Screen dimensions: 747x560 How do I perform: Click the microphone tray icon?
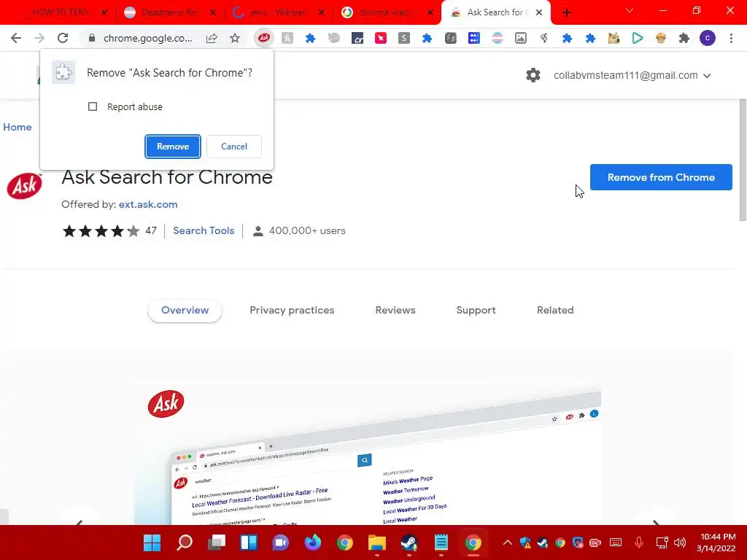click(x=639, y=542)
